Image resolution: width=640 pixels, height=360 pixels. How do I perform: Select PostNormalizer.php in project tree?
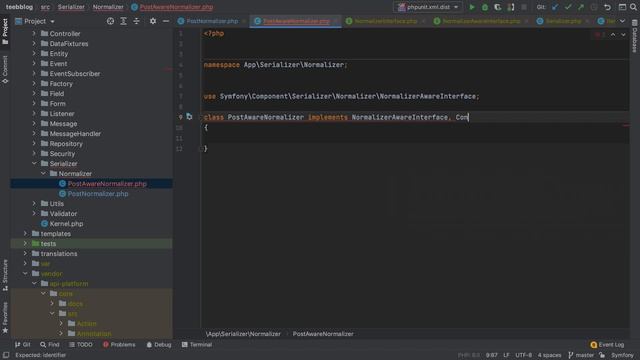[98, 193]
